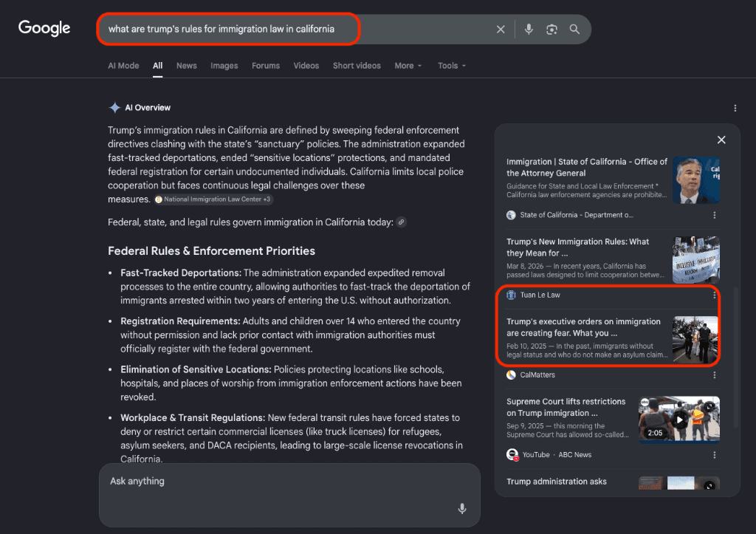Click National Immigration Law Center +3 source chip
This screenshot has height=534, width=756.
pyautogui.click(x=213, y=199)
